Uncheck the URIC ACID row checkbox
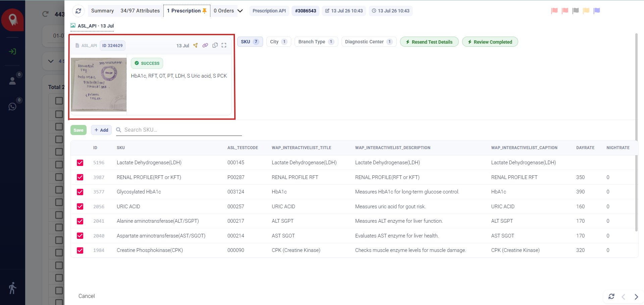Image resolution: width=644 pixels, height=305 pixels. [80, 207]
